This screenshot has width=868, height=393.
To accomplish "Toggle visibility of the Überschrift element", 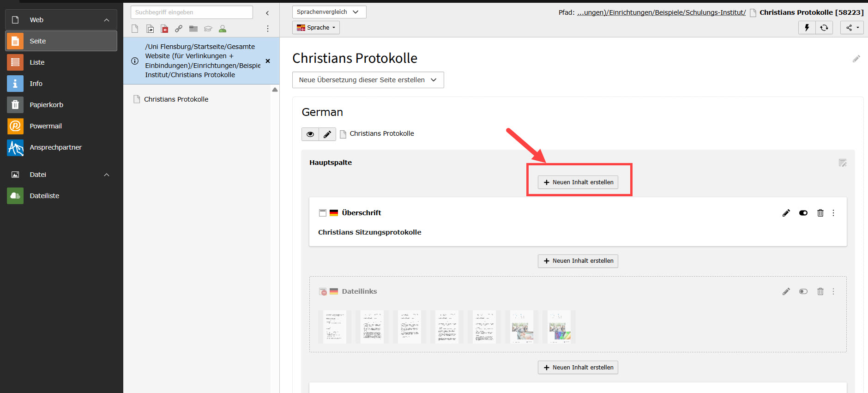I will (803, 213).
